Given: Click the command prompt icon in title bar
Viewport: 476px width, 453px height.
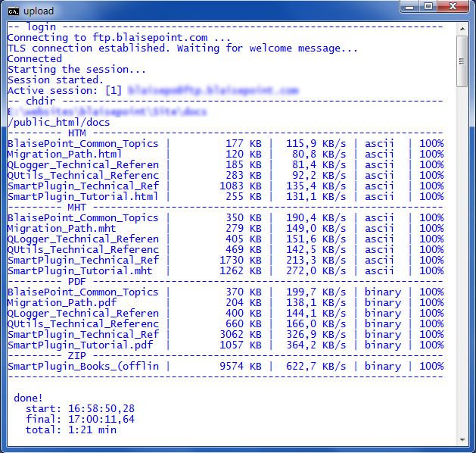Looking at the screenshot, I should (13, 11).
